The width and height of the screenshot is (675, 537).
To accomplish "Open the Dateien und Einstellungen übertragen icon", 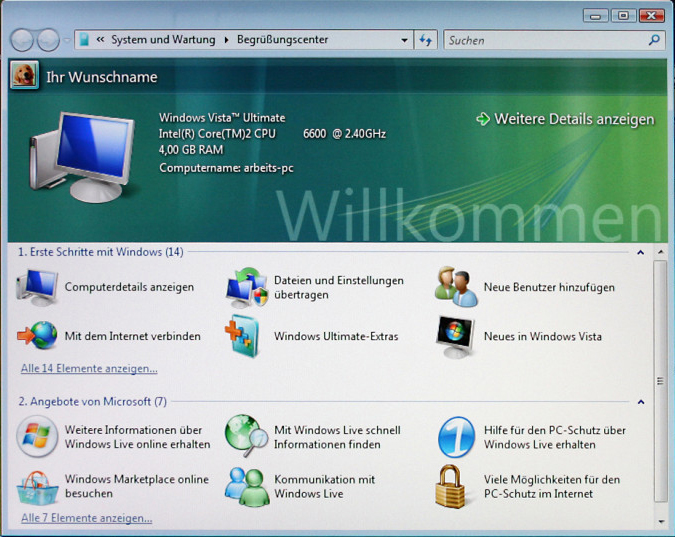I will [246, 287].
